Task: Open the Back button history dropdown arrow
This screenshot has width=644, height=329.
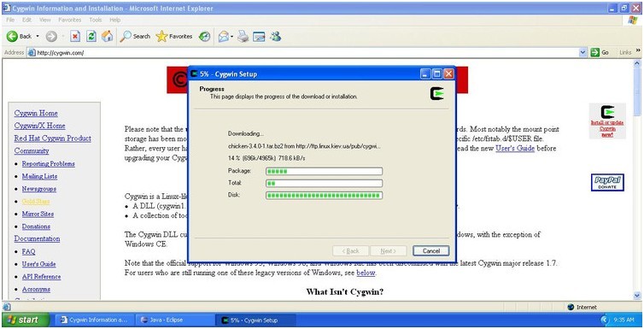Action: (38, 37)
